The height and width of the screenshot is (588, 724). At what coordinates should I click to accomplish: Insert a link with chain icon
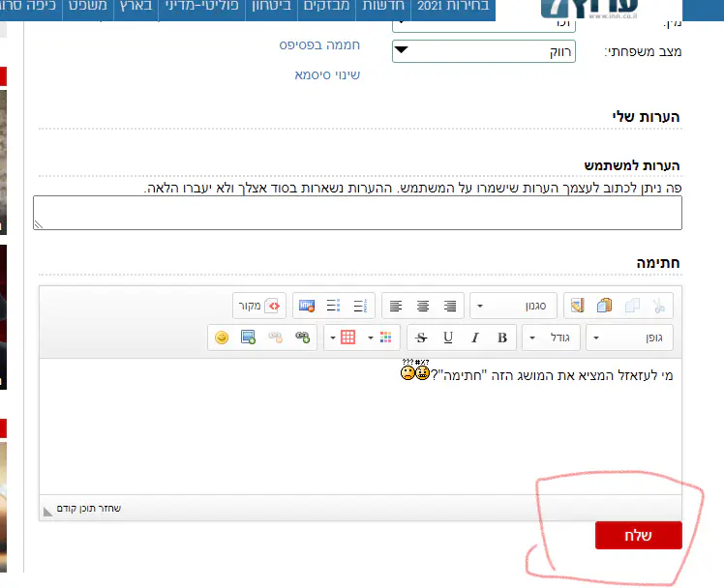click(303, 338)
